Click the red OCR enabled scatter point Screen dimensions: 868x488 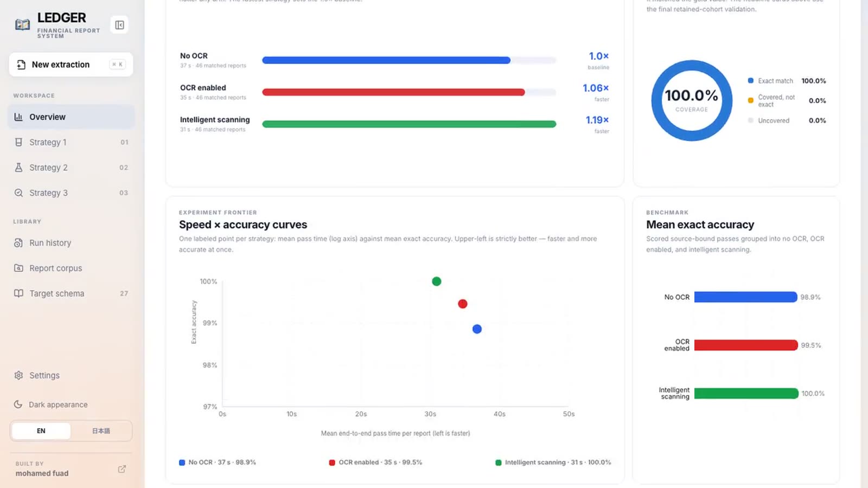point(463,304)
